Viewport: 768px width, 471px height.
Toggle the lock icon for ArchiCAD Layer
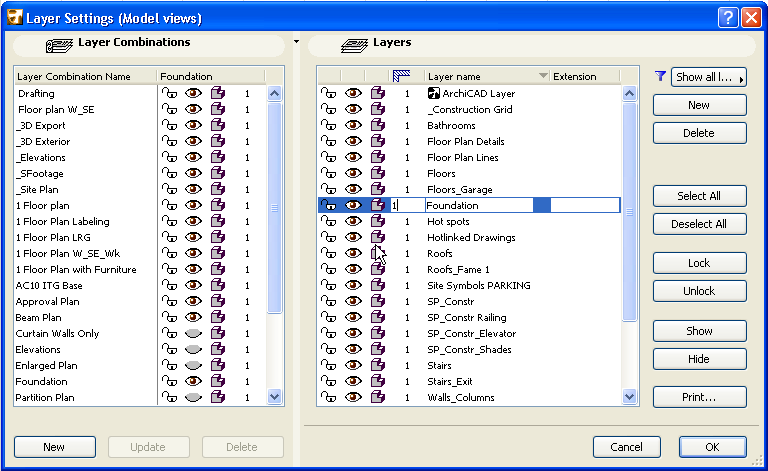(328, 93)
